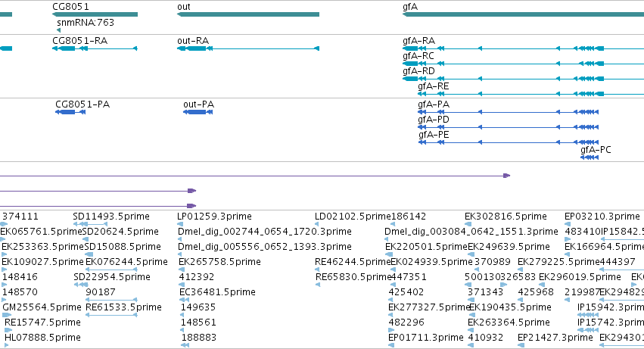The height and width of the screenshot is (349, 644).
Task: Click EST EK279225.5prime
Action: click(558, 262)
